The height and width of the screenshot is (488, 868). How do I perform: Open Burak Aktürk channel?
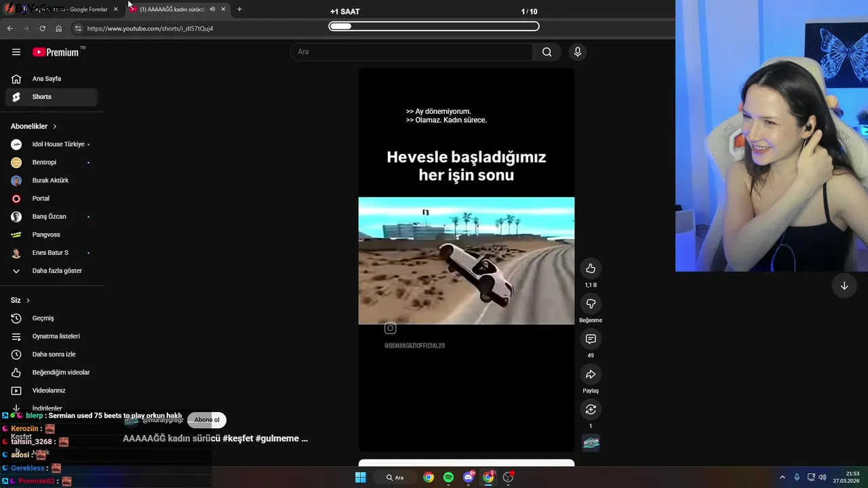point(52,180)
